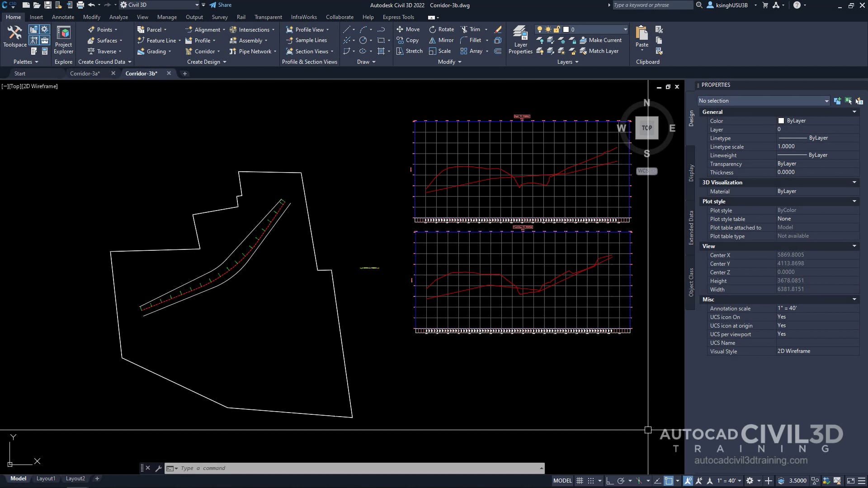Select the Stretch tool
Screen dimensions: 868x488
pyautogui.click(x=409, y=51)
